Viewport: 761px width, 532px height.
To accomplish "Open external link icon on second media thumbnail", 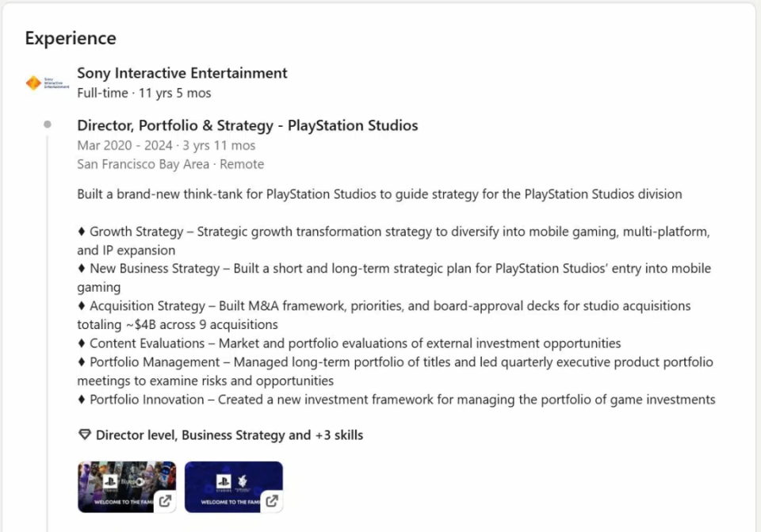I will [x=271, y=501].
